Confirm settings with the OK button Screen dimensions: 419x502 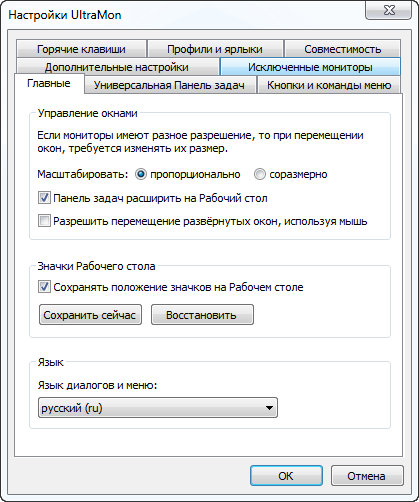point(286,476)
